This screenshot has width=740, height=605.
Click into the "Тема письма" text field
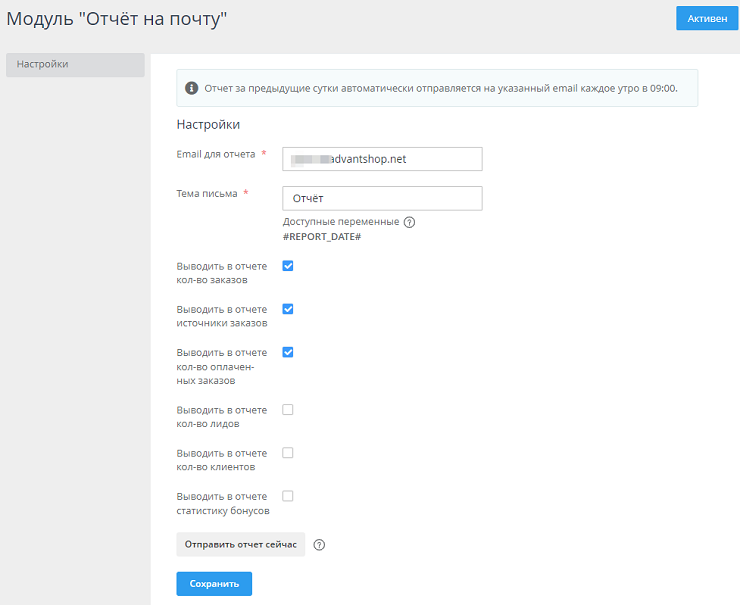coord(382,198)
